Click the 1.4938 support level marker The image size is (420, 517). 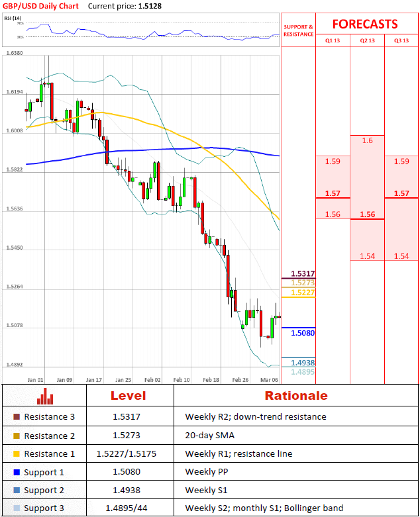coord(303,363)
